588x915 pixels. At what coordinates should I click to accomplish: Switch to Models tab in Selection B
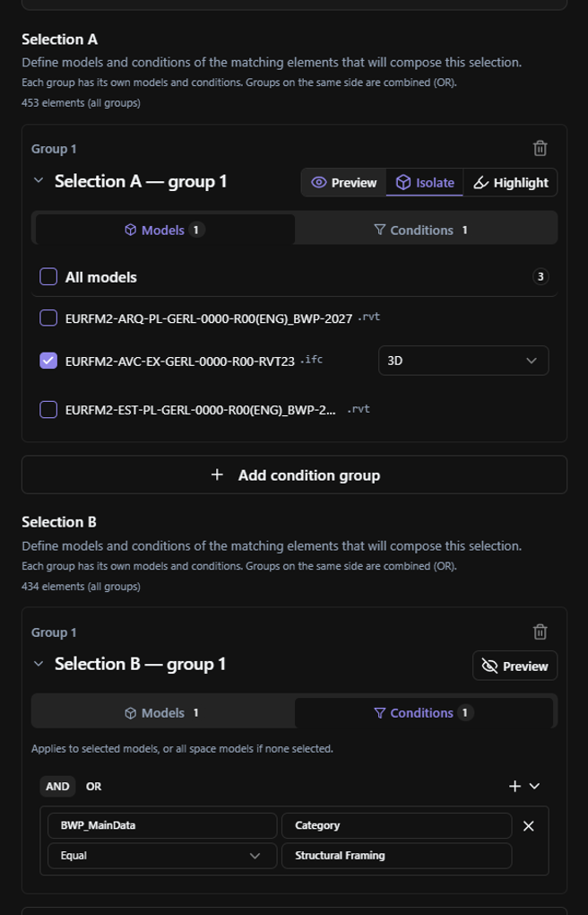pyautogui.click(x=163, y=713)
